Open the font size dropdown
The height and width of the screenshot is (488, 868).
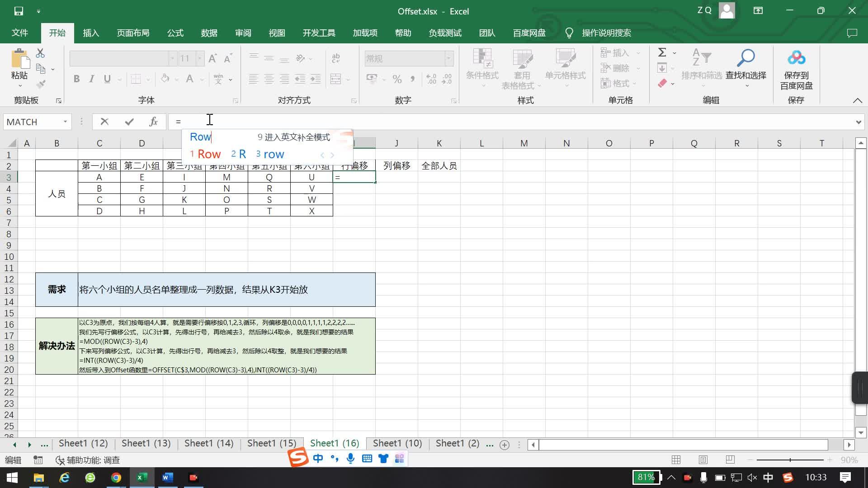[199, 58]
